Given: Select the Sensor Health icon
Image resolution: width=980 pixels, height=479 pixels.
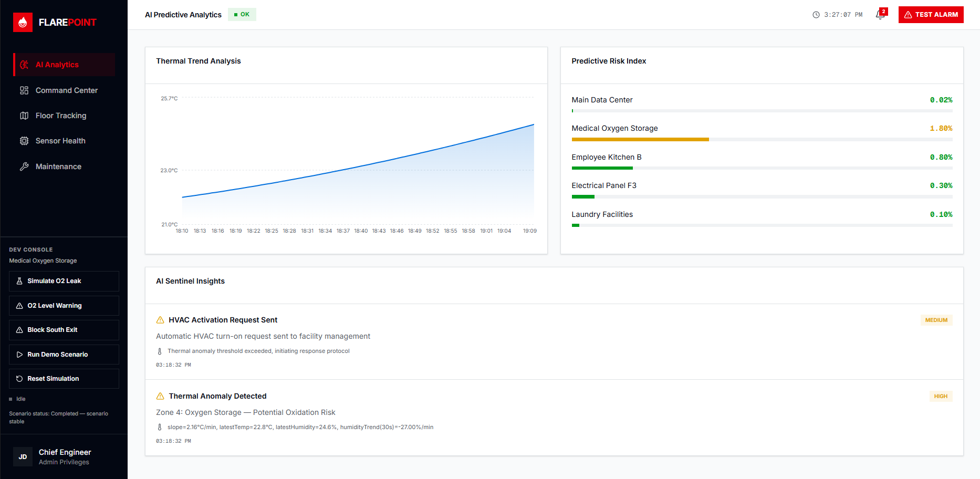Looking at the screenshot, I should pyautogui.click(x=24, y=140).
